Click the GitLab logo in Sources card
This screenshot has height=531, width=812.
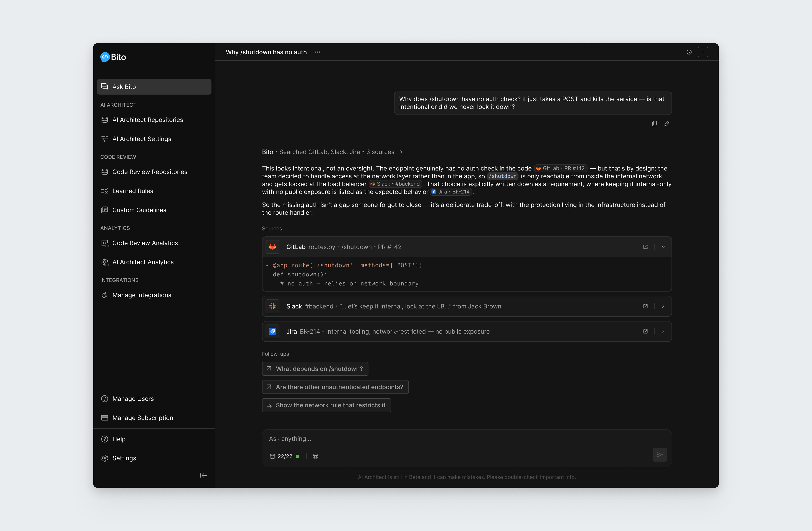(272, 247)
